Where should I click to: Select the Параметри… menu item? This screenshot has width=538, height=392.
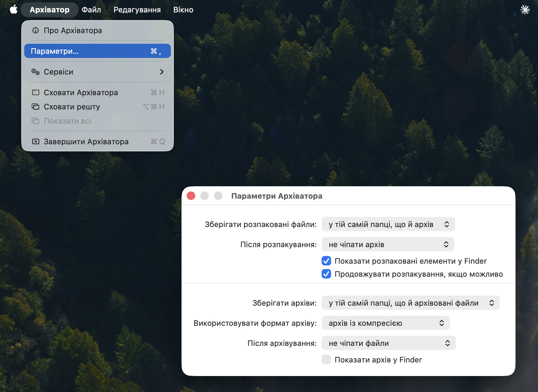pyautogui.click(x=97, y=51)
